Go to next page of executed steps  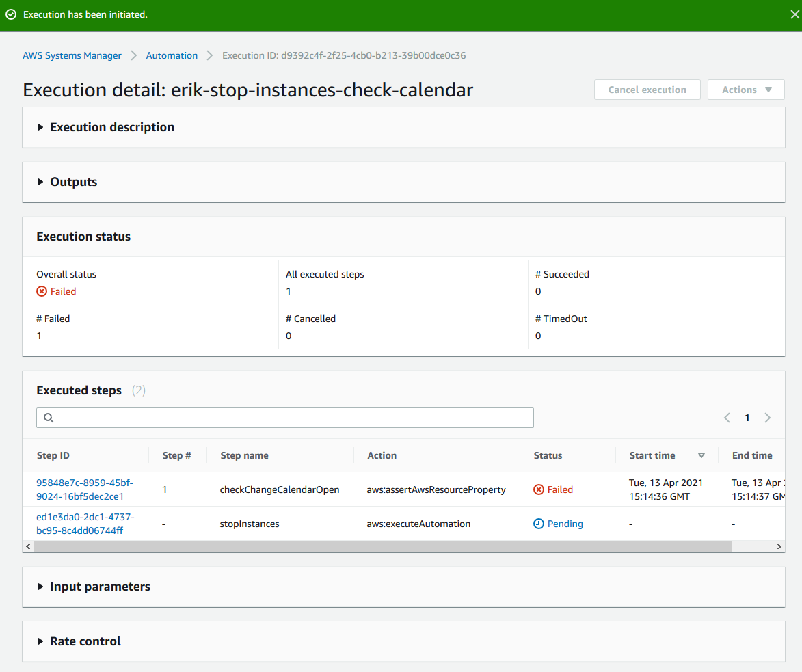(x=767, y=418)
